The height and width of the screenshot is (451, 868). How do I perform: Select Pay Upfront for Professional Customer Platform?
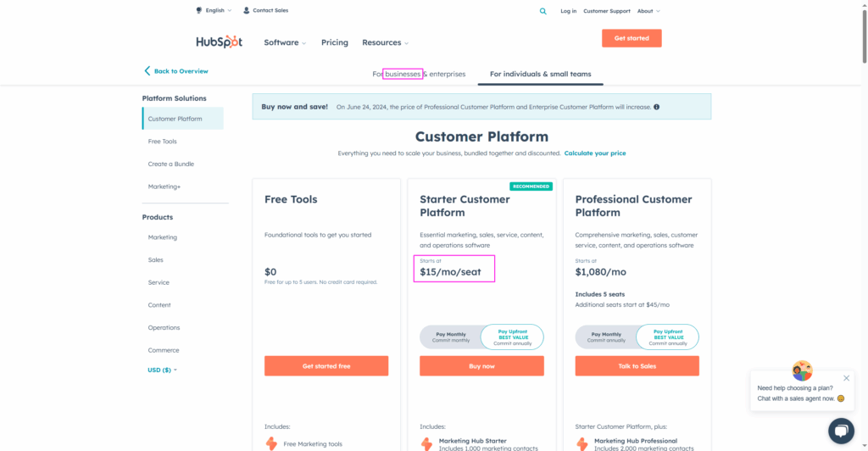668,337
